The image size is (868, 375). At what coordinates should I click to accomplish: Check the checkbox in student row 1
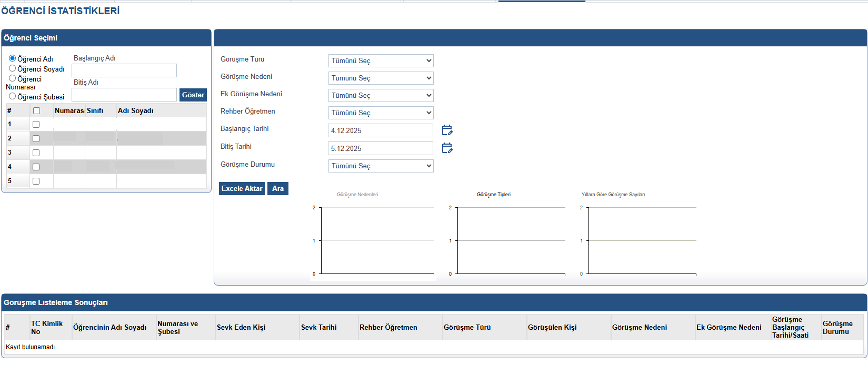pyautogui.click(x=36, y=125)
